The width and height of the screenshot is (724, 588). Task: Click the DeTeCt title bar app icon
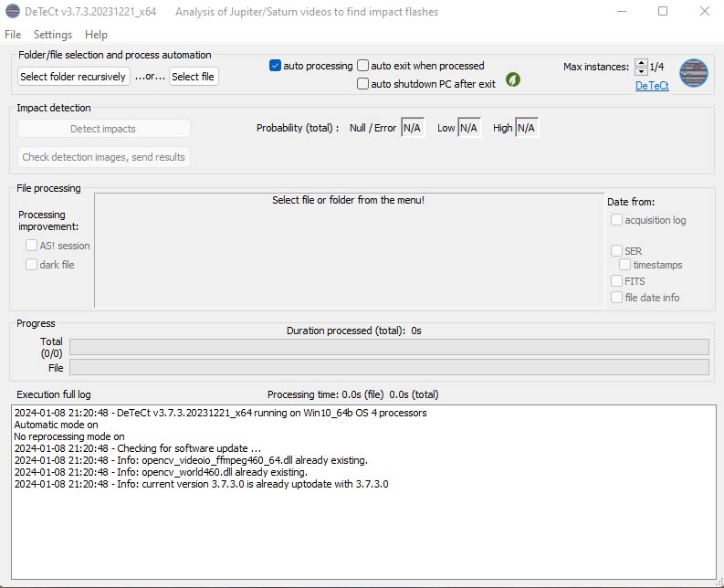pos(13,11)
